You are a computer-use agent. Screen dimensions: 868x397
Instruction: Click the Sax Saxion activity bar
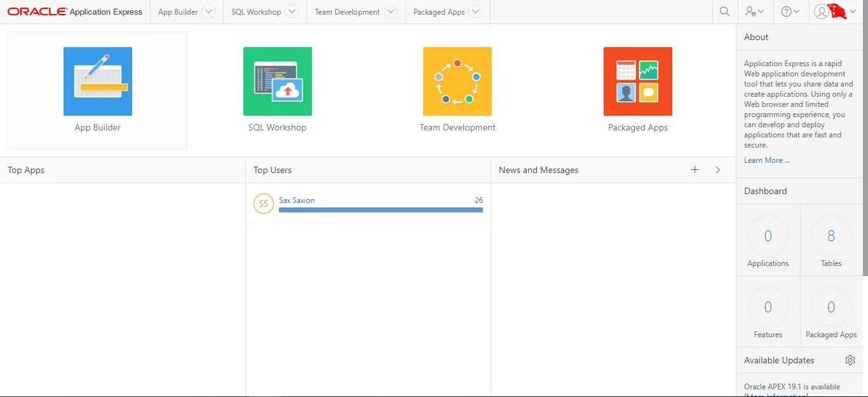point(381,210)
